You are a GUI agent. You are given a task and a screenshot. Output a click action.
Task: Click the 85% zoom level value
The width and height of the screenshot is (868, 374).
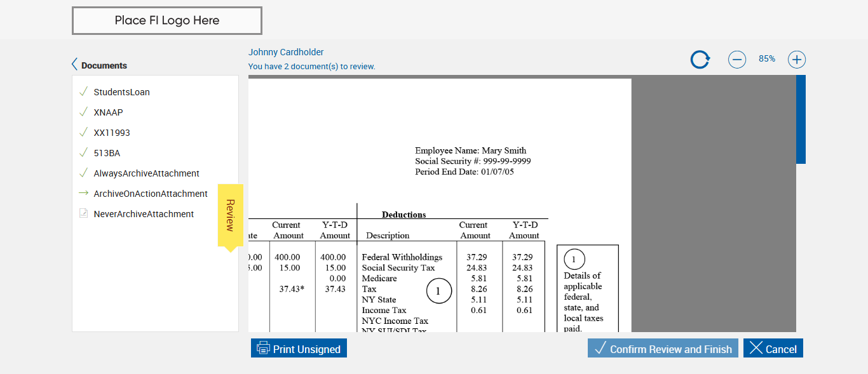pyautogui.click(x=767, y=58)
